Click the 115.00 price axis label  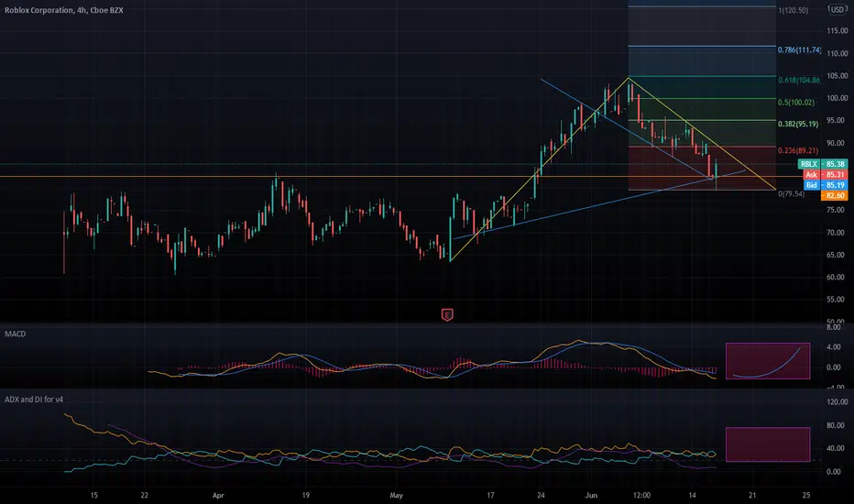tap(838, 31)
